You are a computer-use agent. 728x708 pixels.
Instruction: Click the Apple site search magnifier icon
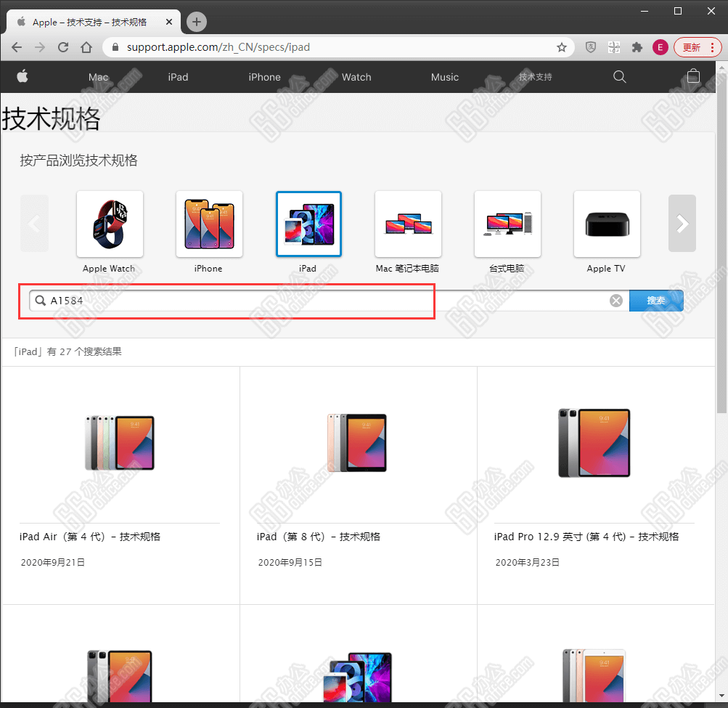point(620,77)
